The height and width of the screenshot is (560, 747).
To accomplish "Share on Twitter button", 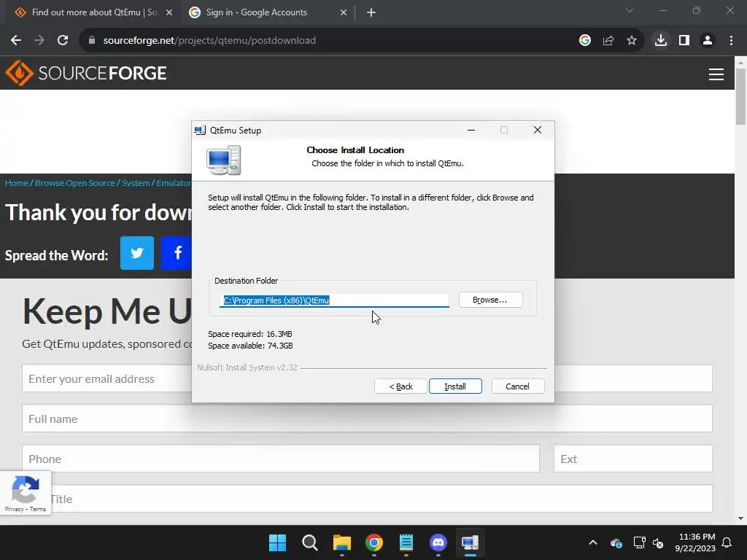I will [137, 253].
